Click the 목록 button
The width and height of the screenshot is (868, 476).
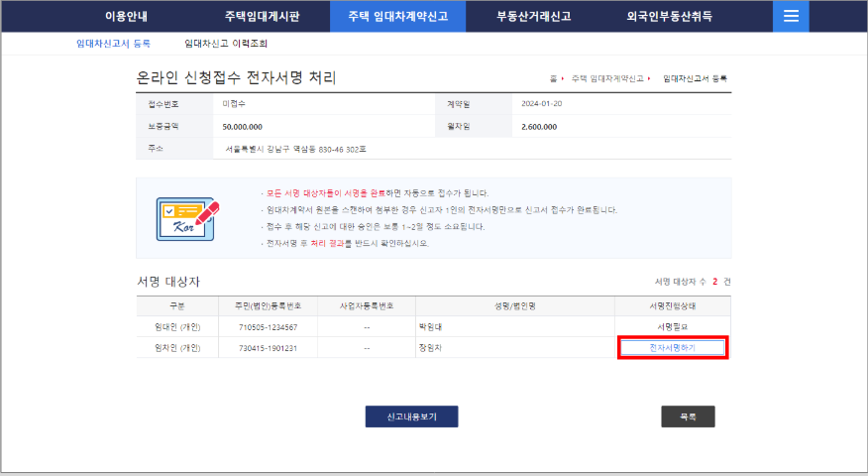688,416
